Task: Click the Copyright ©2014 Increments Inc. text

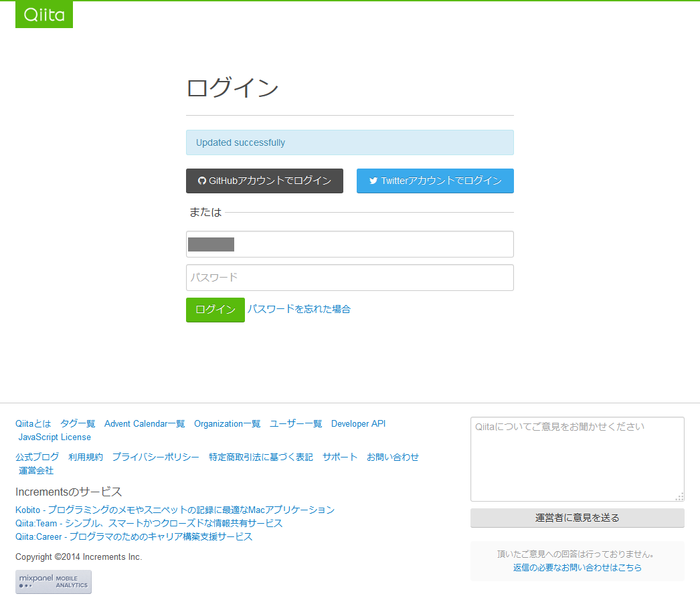Action: [78, 557]
